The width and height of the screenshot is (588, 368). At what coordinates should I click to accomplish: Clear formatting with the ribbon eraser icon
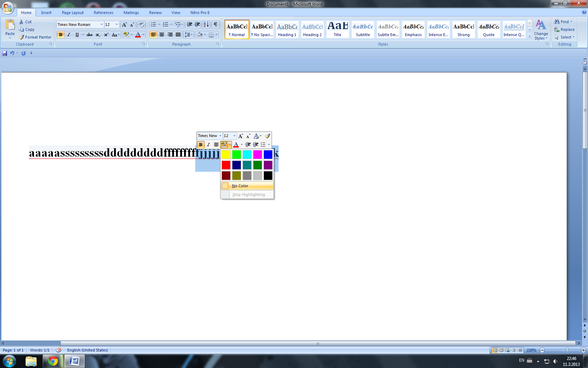tap(141, 25)
